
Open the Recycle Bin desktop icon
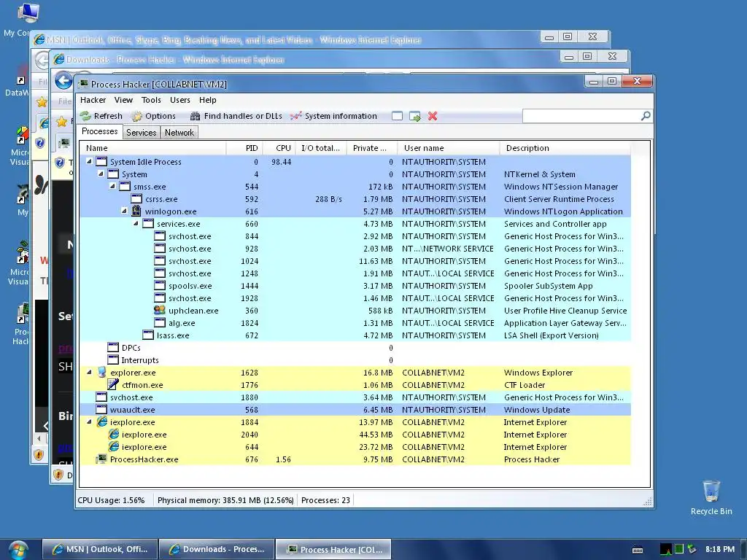[x=711, y=497]
